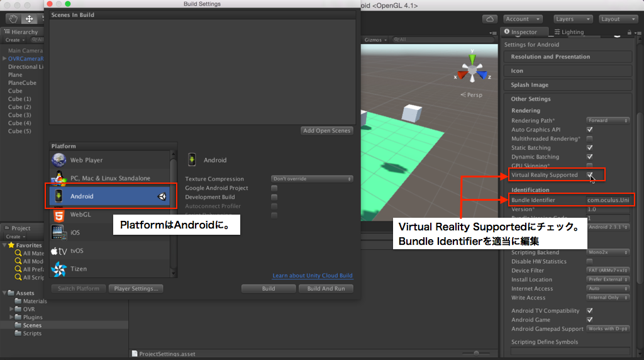Viewport: 644px width, 360px height.
Task: Click the project icon size slider
Action: (x=476, y=353)
